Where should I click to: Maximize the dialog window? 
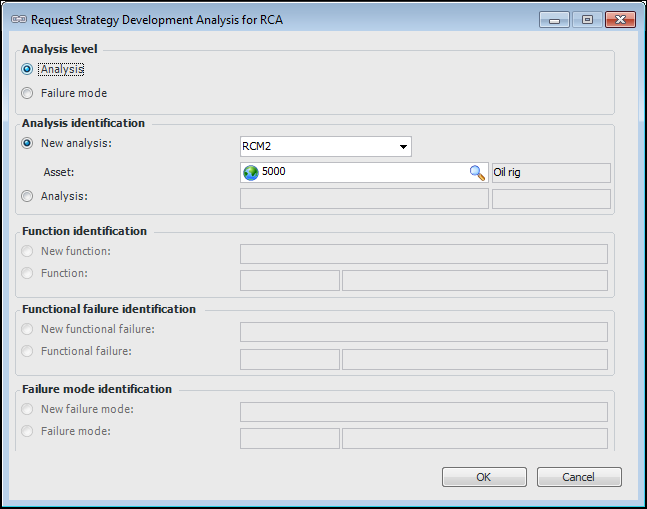586,19
